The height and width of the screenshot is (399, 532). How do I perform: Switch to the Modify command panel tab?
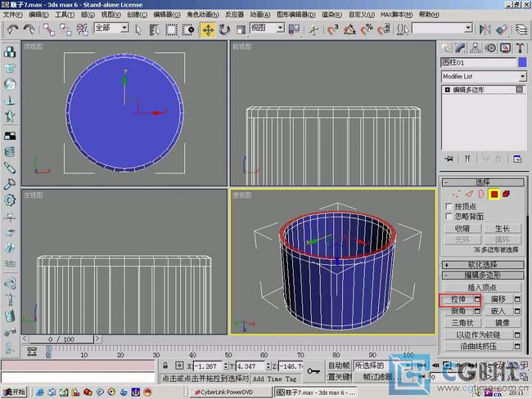pyautogui.click(x=461, y=48)
